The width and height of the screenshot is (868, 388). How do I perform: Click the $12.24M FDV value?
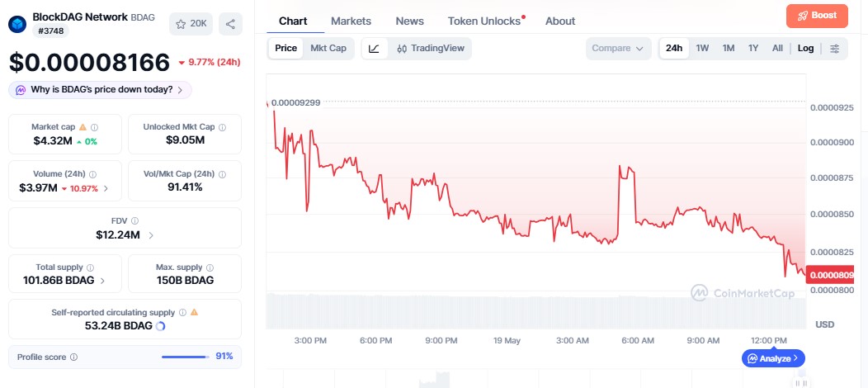118,235
